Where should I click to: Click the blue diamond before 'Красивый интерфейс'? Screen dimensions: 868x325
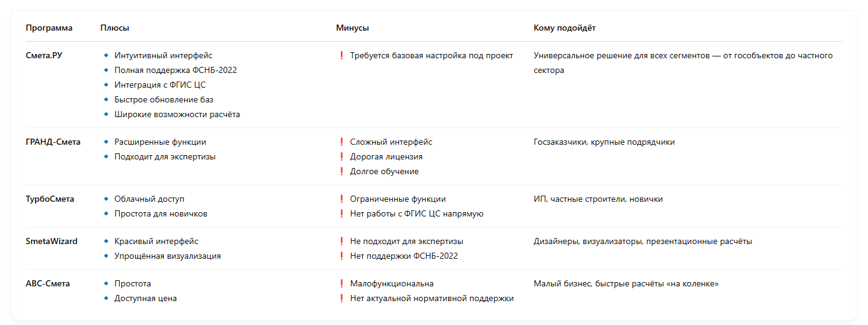(x=106, y=241)
